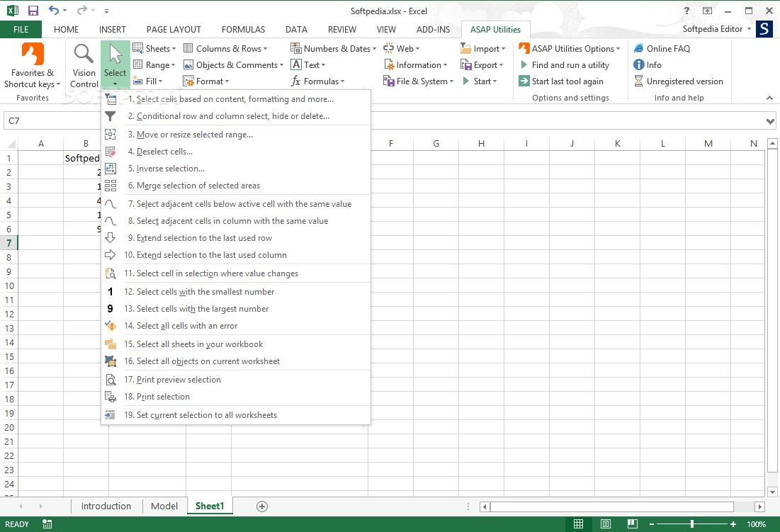Click the Name Box showing C7

[x=52, y=121]
